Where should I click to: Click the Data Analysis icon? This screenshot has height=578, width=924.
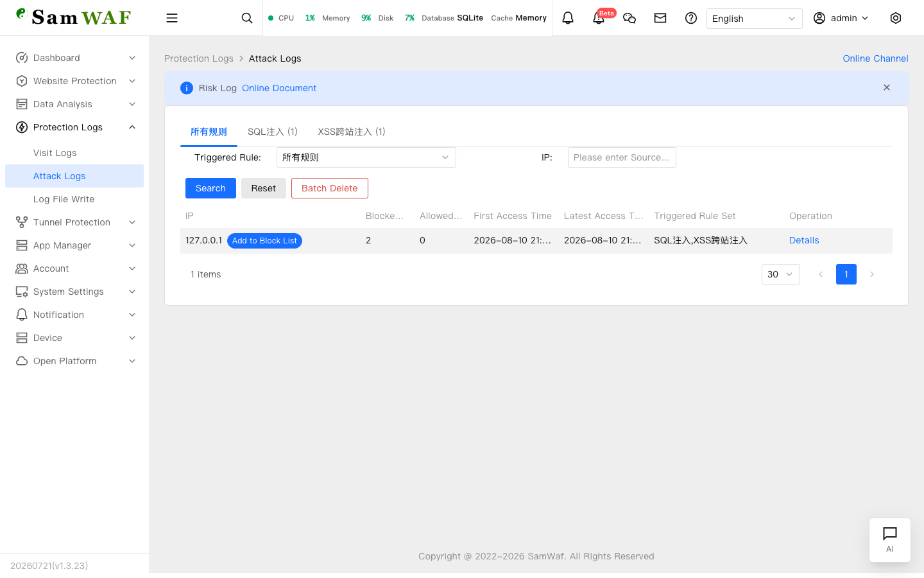pyautogui.click(x=22, y=104)
